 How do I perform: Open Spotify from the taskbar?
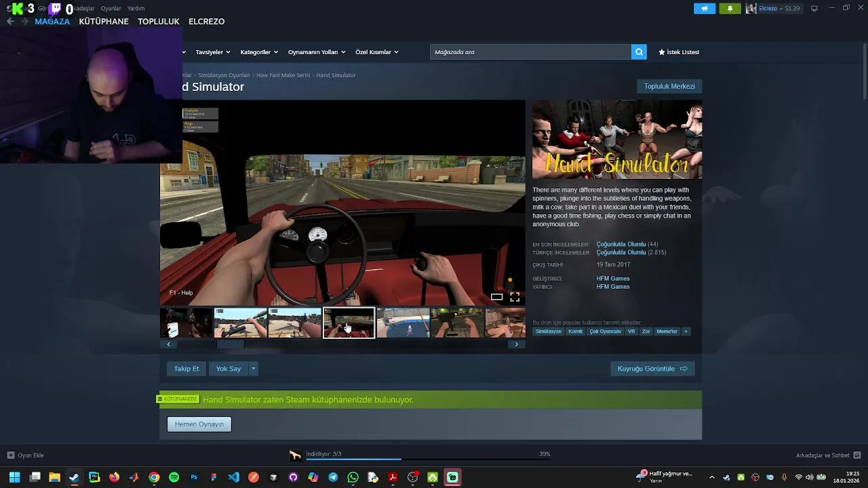click(174, 477)
